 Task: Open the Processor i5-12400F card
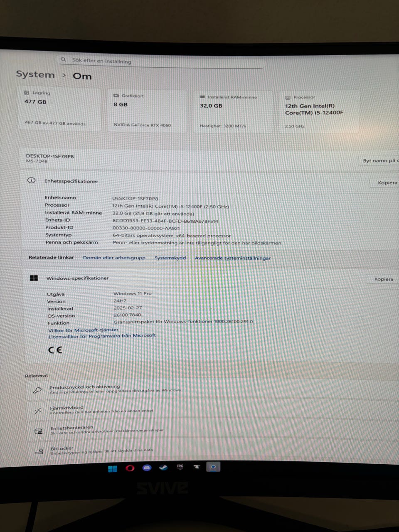(320, 113)
